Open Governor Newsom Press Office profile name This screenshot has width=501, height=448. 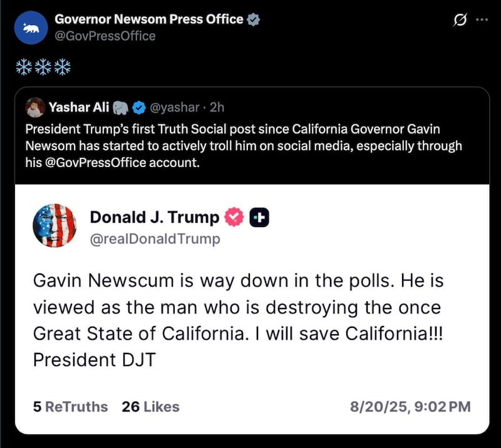pos(149,19)
